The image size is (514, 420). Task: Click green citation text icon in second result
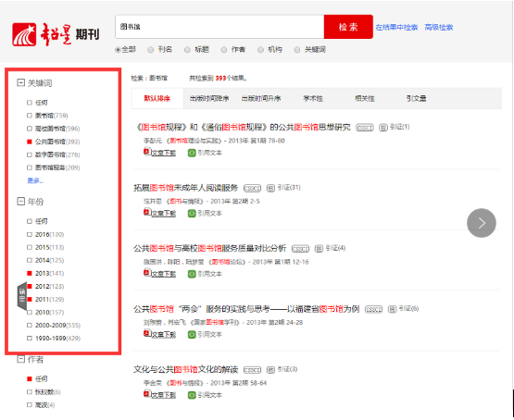[x=192, y=214]
